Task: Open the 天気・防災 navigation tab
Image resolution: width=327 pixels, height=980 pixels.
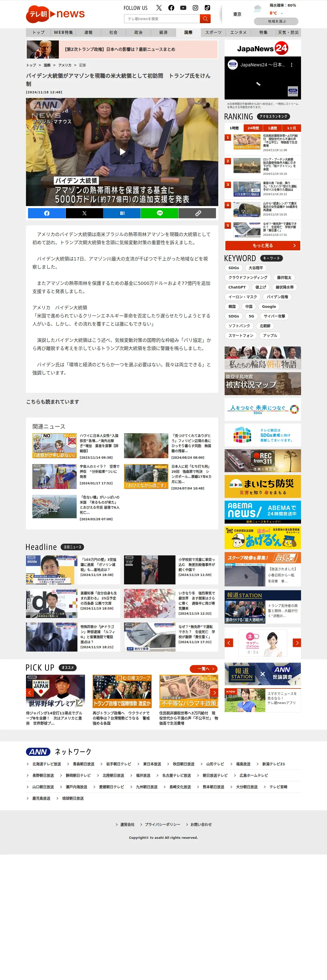Action: coord(288,32)
